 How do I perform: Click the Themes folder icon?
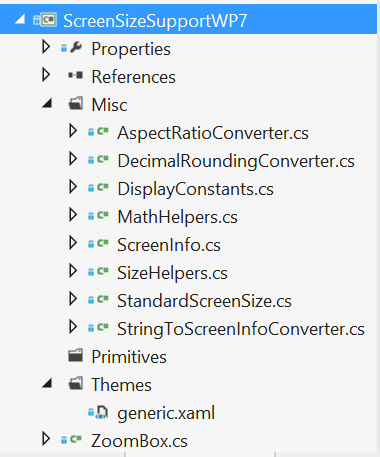click(x=76, y=384)
